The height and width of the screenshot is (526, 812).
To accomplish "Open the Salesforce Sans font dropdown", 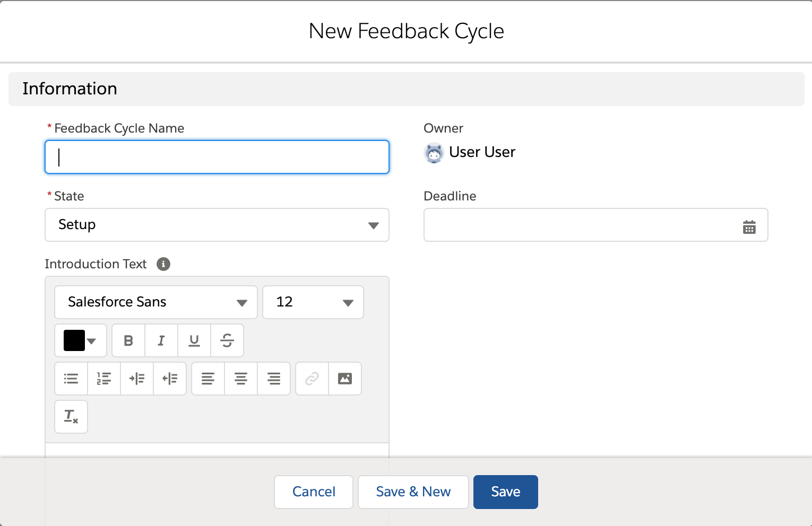I will [x=156, y=302].
